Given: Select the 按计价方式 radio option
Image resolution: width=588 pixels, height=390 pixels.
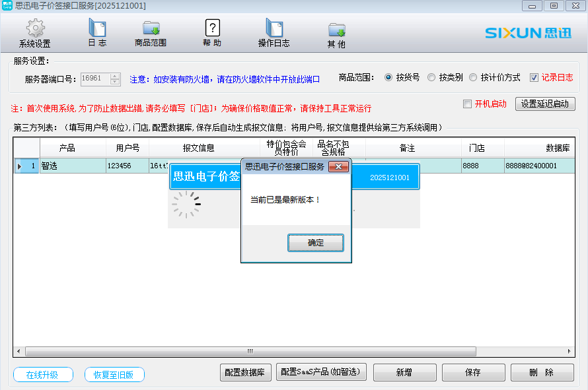Looking at the screenshot, I should tap(473, 77).
